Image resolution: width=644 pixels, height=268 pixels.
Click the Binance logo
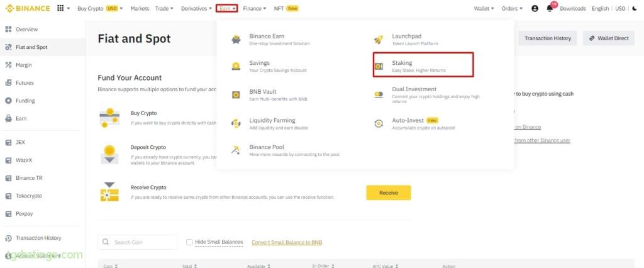point(28,8)
